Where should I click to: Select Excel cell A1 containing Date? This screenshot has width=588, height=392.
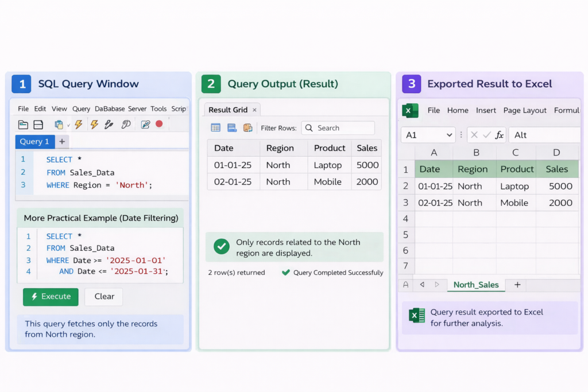434,169
